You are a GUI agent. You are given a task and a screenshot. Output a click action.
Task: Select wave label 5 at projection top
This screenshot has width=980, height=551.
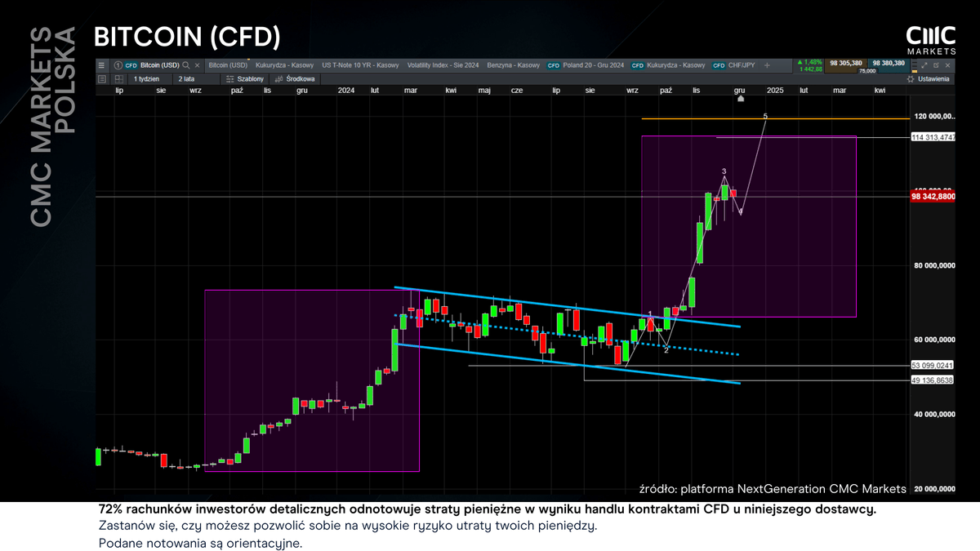click(765, 117)
